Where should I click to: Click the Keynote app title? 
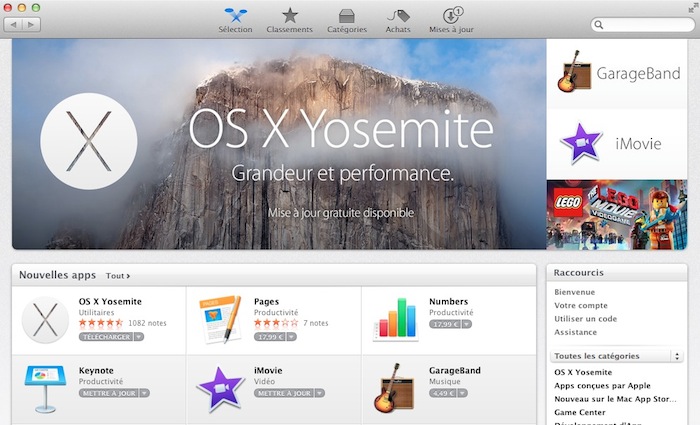click(96, 371)
